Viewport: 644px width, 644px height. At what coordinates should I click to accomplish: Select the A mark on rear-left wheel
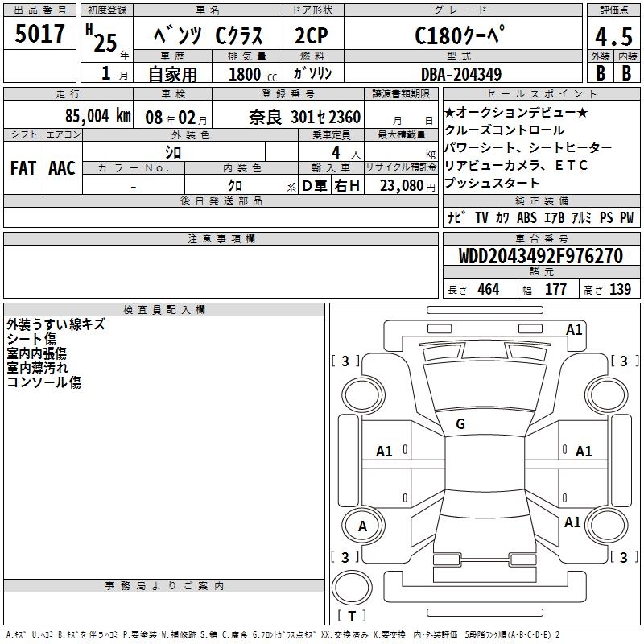[x=362, y=526]
